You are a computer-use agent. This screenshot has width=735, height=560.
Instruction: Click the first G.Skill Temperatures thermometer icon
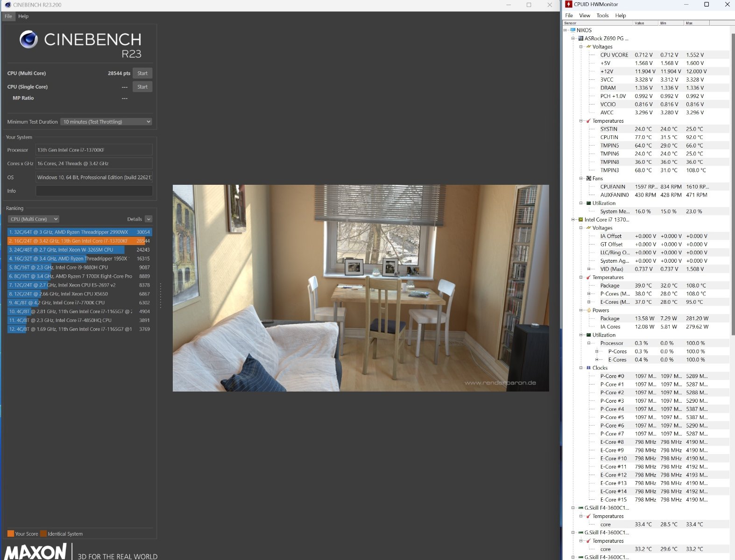pyautogui.click(x=588, y=516)
